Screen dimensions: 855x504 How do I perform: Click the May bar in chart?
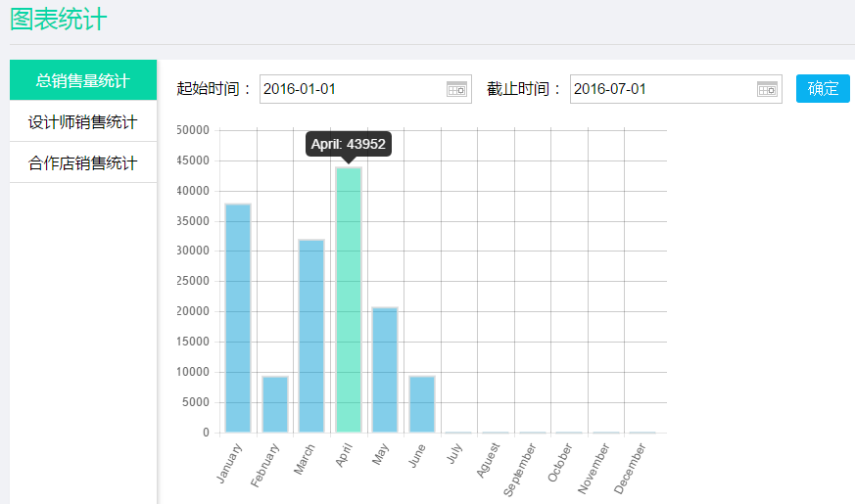385,370
